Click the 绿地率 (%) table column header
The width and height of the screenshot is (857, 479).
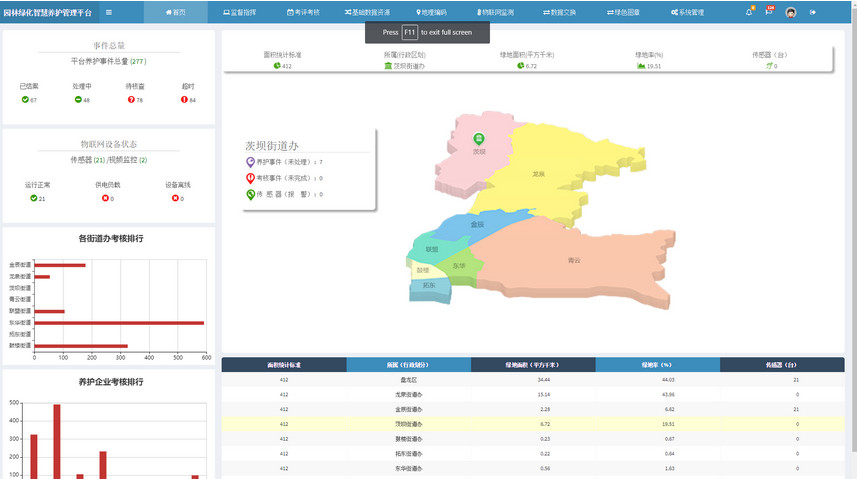pyautogui.click(x=657, y=365)
